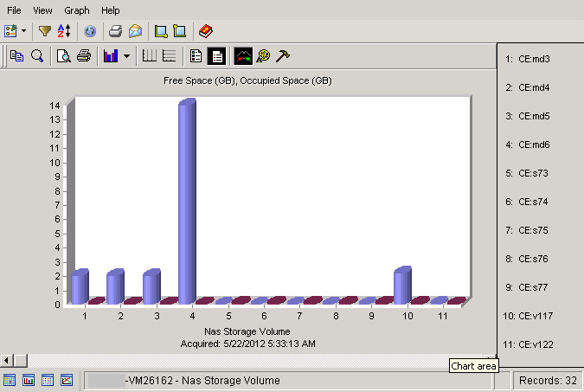The width and height of the screenshot is (584, 392).
Task: Click the Send by mail envelope icon
Action: tap(135, 31)
